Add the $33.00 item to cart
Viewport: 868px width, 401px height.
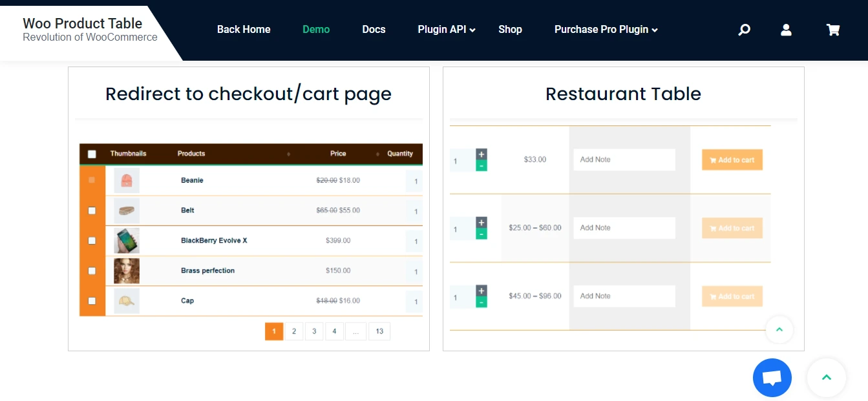click(x=732, y=160)
